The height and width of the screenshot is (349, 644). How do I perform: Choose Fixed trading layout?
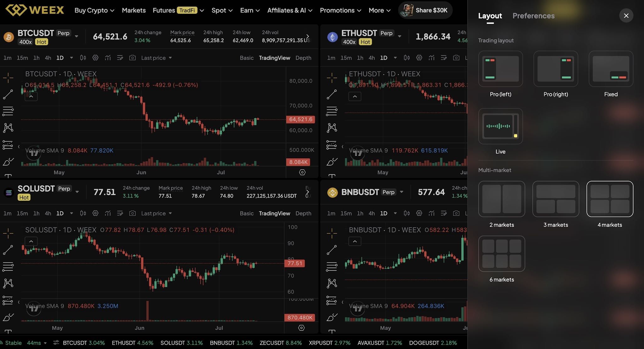(x=611, y=69)
